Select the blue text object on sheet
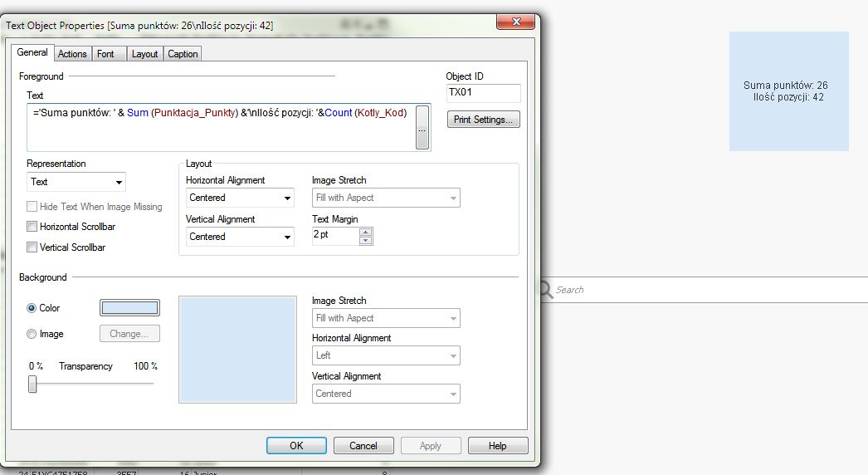 tap(789, 91)
